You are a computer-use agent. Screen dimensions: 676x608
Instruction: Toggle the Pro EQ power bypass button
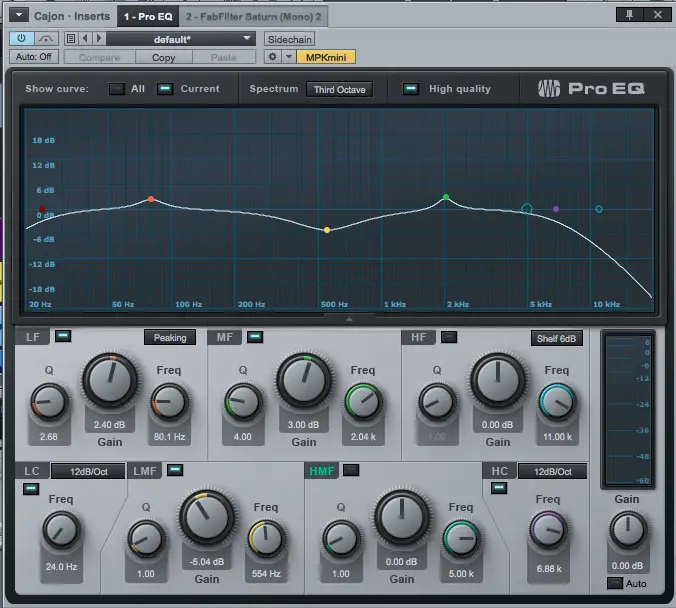(21, 38)
